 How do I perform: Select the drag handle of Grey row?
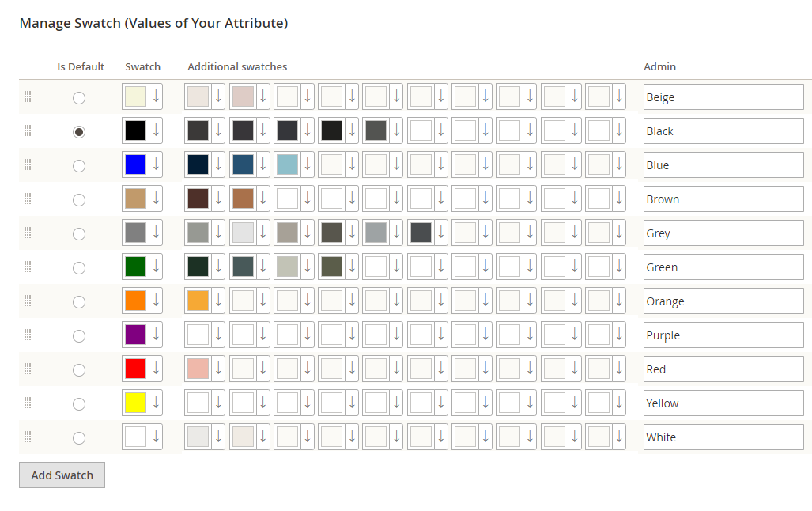point(28,233)
